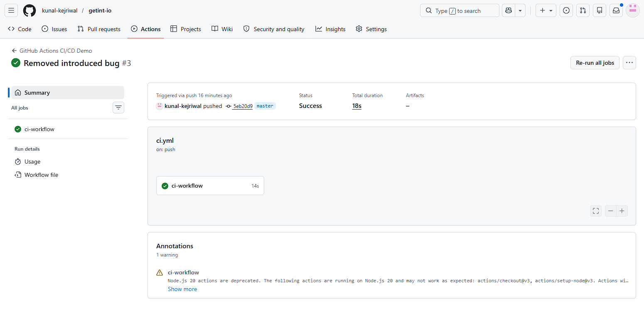Viewport: 644px width, 323px height.
Task: Expand the Copilot options dropdown
Action: click(520, 10)
